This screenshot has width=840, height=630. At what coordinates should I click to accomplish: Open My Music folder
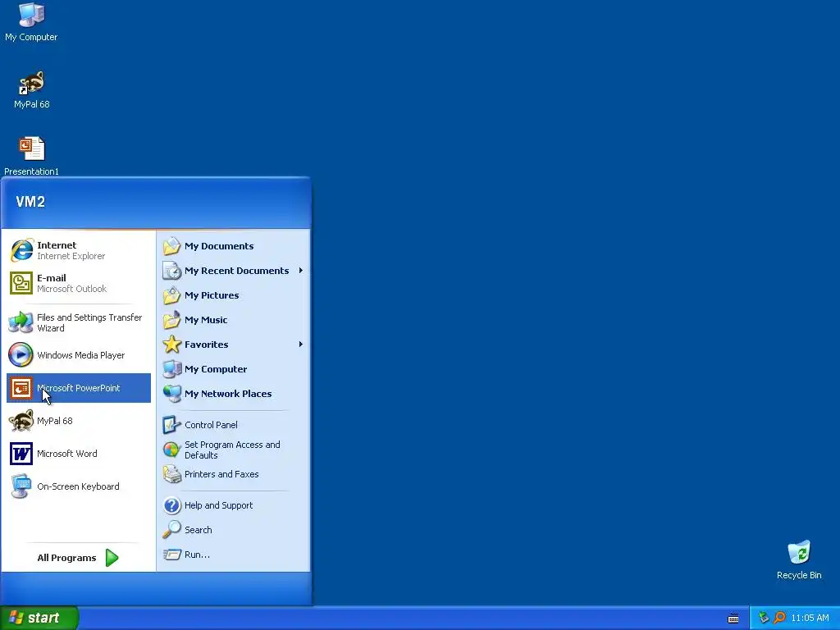coord(233,320)
